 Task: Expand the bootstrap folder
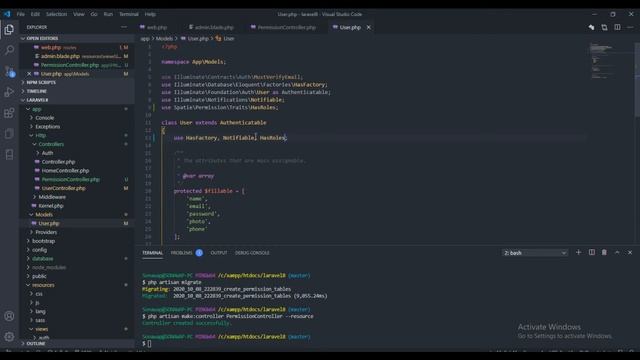click(x=43, y=241)
